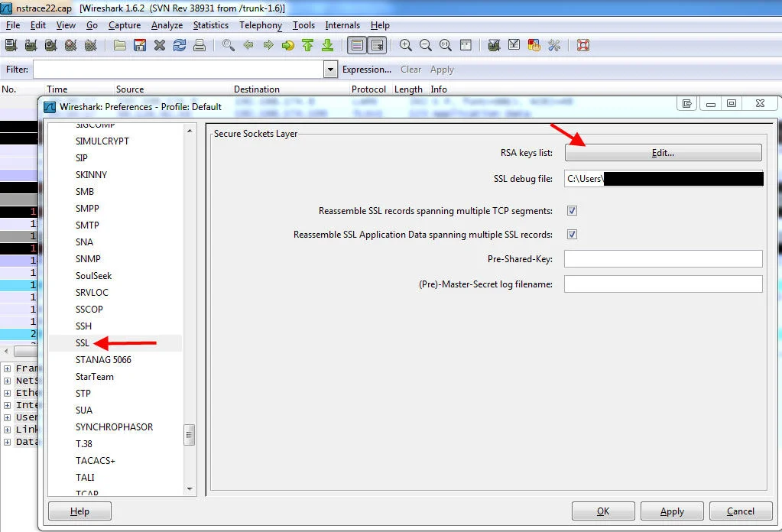Open help via lifebuoy icon
Image resolution: width=782 pixels, height=532 pixels.
pos(583,45)
